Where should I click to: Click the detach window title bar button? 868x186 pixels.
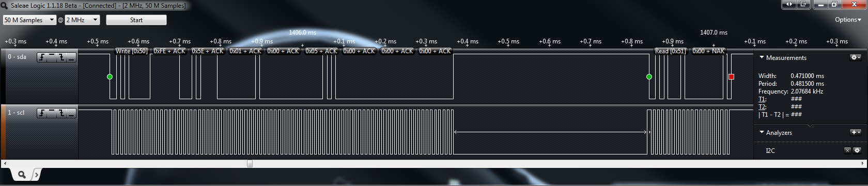(x=803, y=5)
